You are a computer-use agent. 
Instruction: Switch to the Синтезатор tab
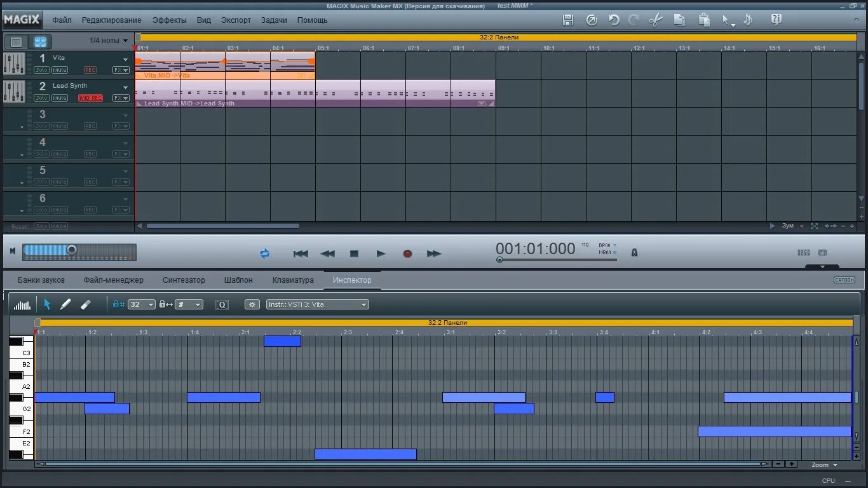click(x=184, y=280)
